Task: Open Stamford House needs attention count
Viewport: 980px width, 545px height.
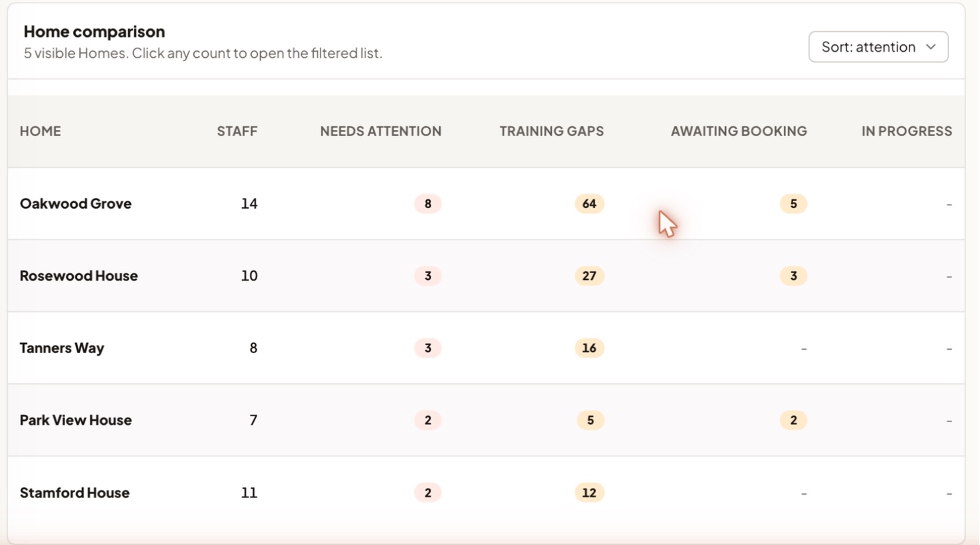Action: (428, 493)
